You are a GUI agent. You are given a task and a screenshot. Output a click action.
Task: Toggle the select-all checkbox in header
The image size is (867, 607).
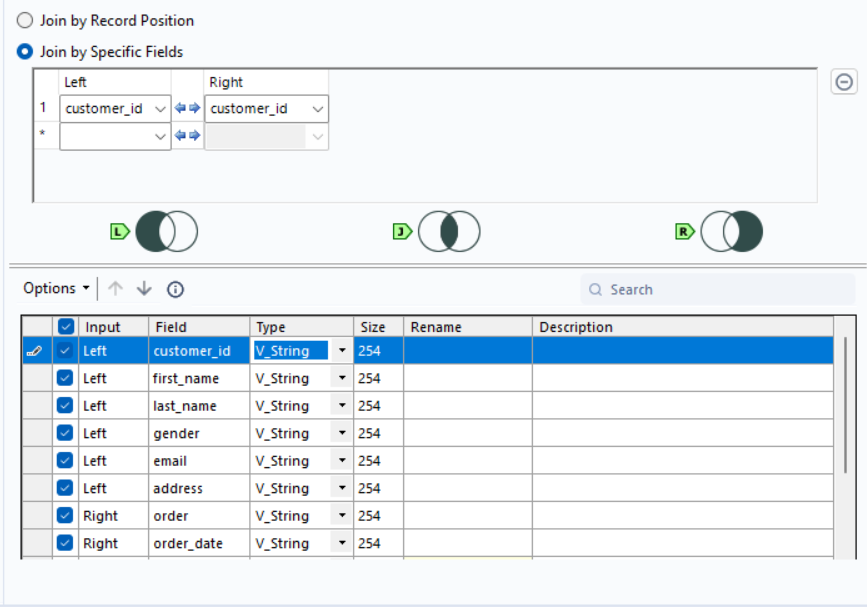[65, 326]
